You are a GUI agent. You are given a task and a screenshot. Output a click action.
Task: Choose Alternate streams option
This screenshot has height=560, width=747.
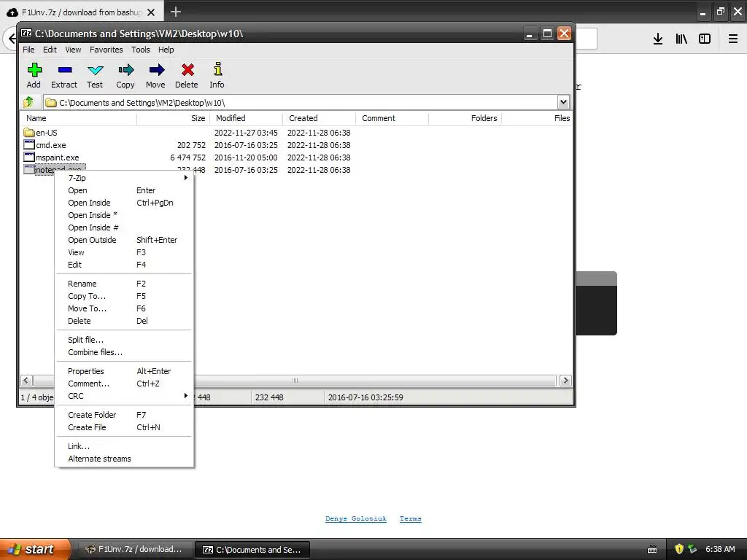[x=124, y=459]
